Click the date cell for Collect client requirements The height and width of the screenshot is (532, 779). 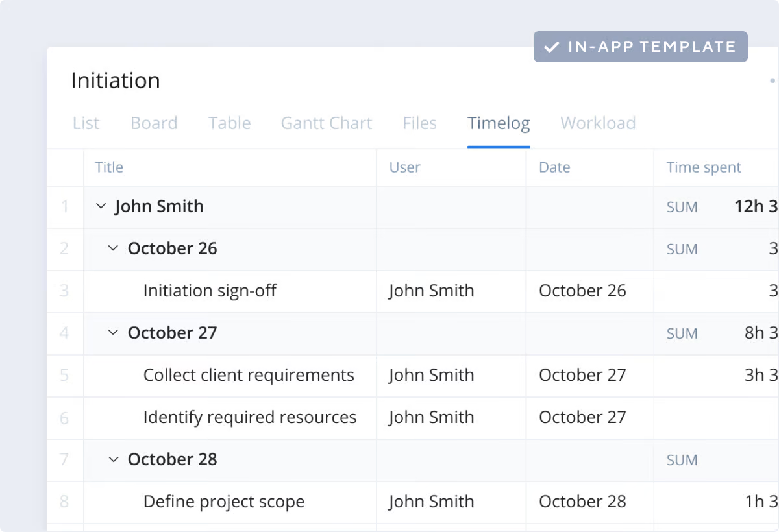[589, 376]
